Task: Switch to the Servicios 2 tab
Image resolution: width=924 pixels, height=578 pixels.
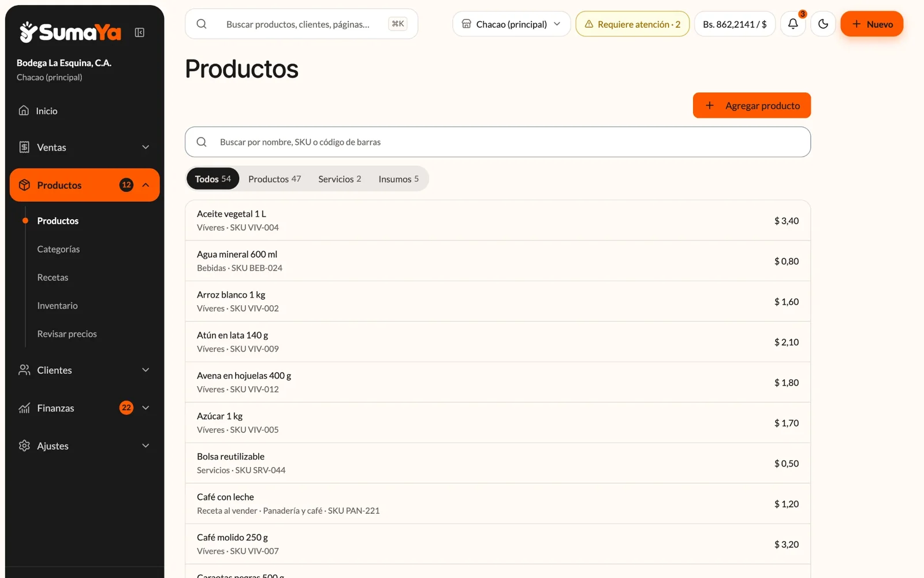Action: coord(340,179)
